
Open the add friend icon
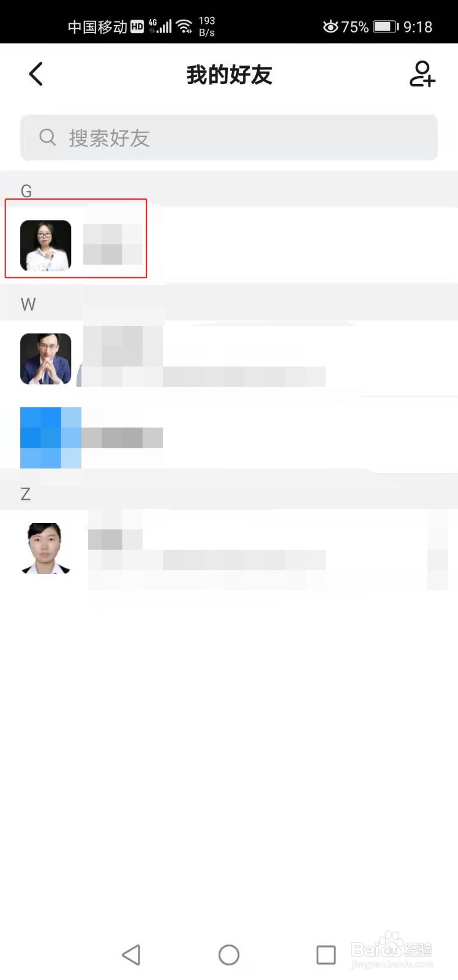point(422,74)
